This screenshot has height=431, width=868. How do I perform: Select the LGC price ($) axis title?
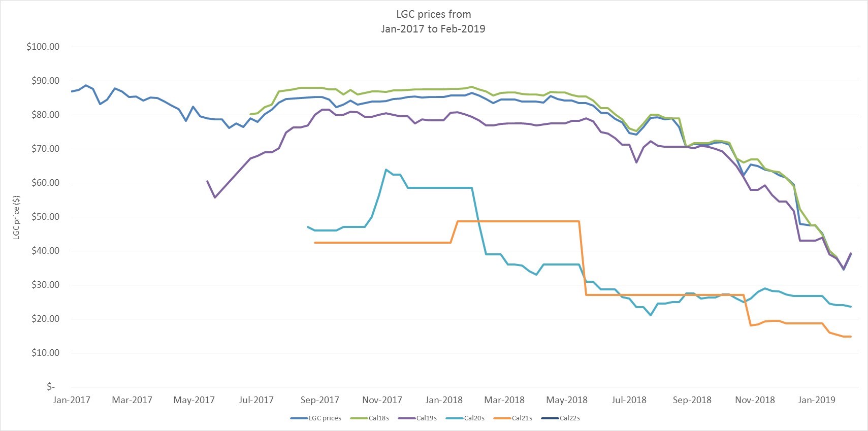click(x=16, y=217)
